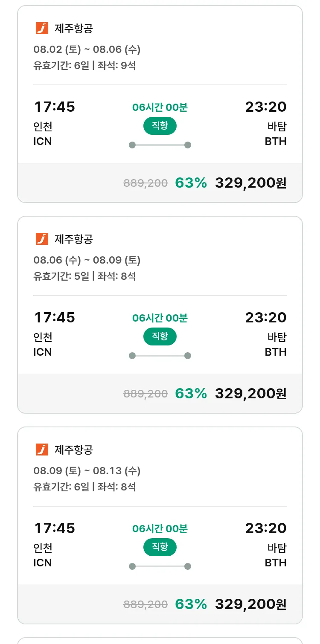Screen dimensions: 320x644
Task: Click the route line on second flight card
Action: pos(160,356)
